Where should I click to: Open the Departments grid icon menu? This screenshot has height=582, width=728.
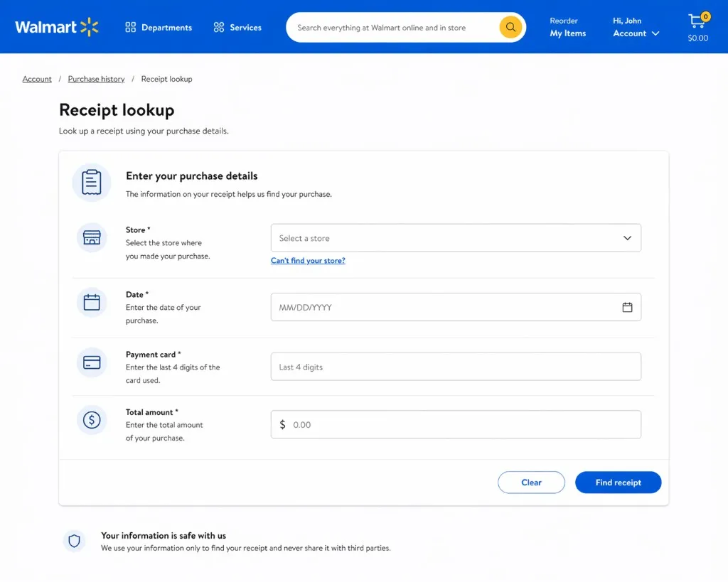[x=131, y=27]
